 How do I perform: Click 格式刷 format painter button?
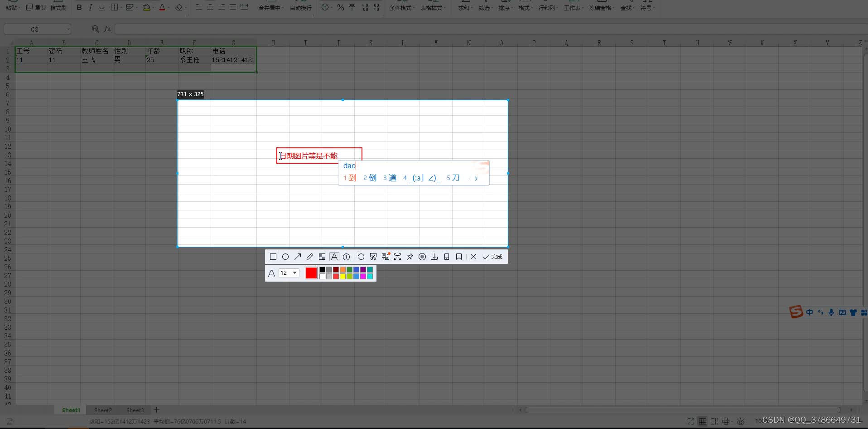pyautogui.click(x=58, y=8)
